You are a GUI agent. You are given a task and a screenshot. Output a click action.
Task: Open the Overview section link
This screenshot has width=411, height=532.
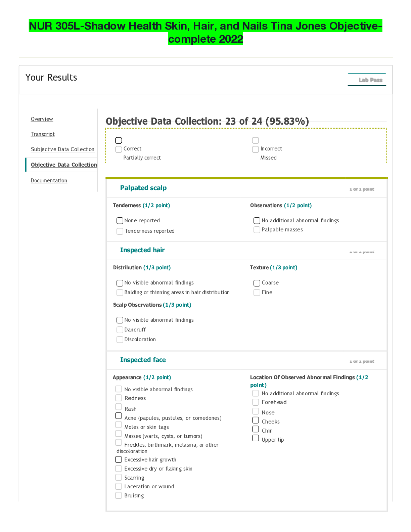pos(42,119)
